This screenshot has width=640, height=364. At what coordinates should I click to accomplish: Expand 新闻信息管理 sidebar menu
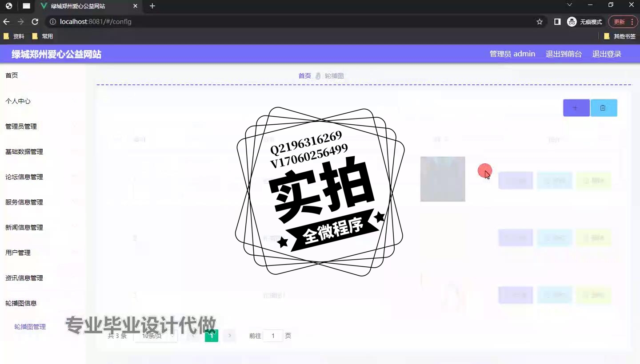tap(43, 228)
